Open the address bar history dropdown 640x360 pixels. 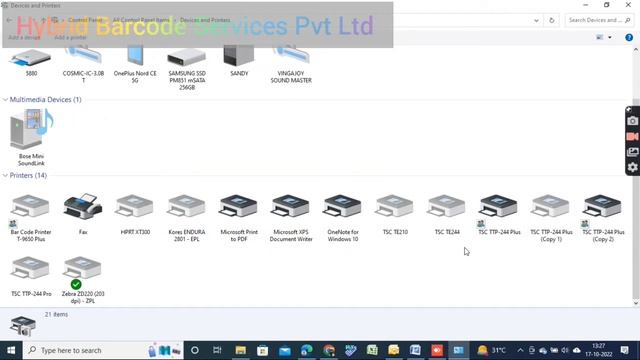click(x=536, y=20)
